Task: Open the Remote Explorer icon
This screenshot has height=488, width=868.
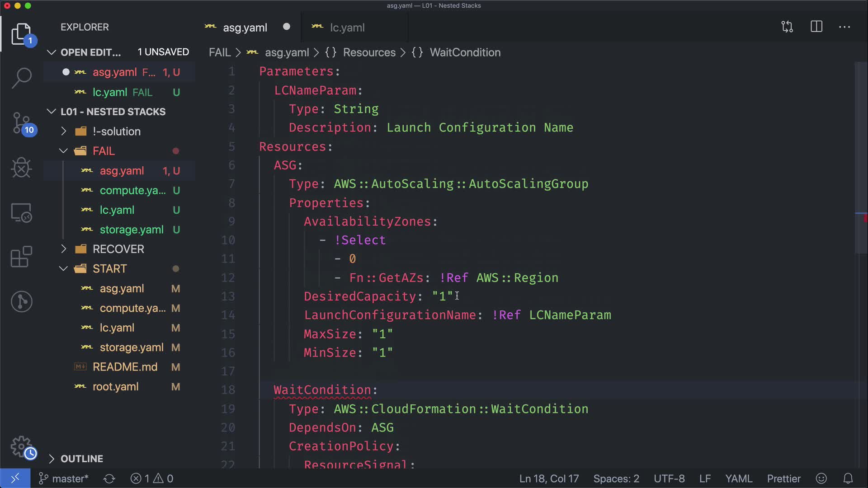Action: [x=21, y=213]
